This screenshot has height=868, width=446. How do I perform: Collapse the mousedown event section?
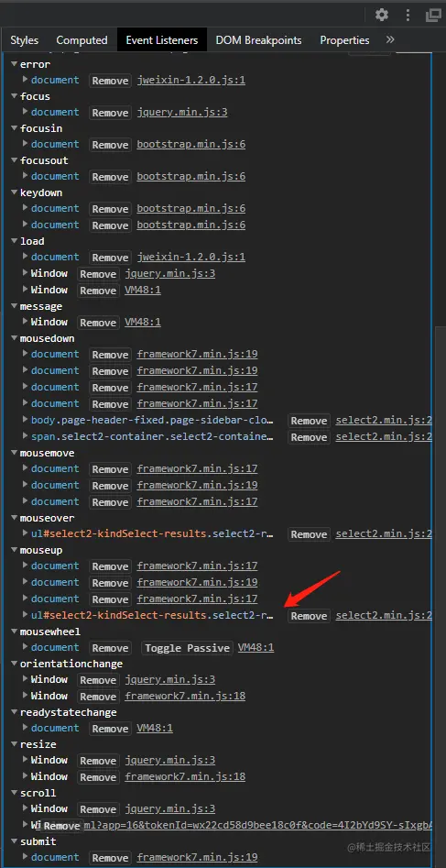[x=15, y=338]
